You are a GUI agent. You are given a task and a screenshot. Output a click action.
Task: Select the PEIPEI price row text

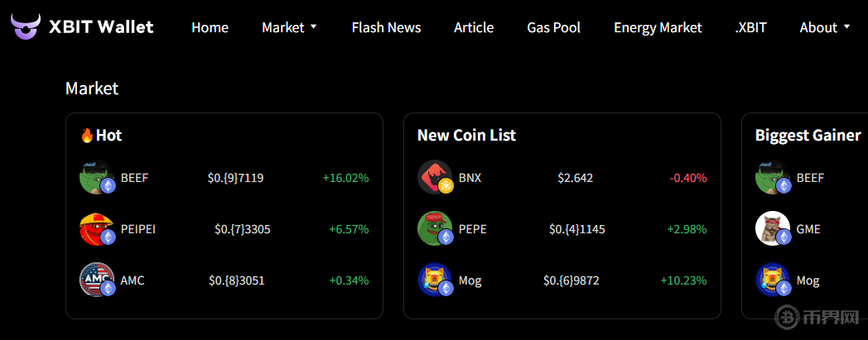point(242,229)
